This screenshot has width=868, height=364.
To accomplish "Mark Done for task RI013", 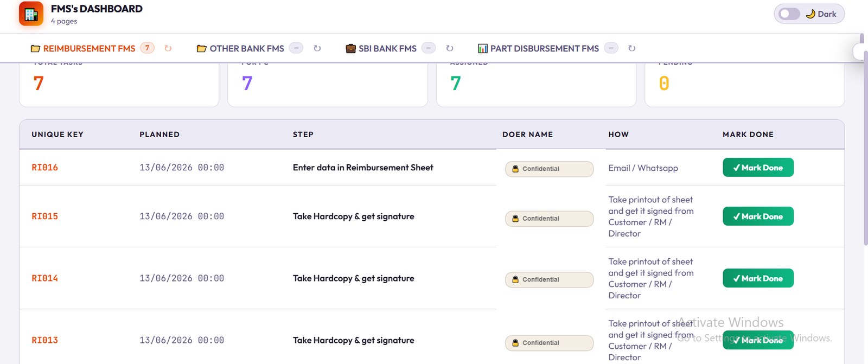I will 758,340.
